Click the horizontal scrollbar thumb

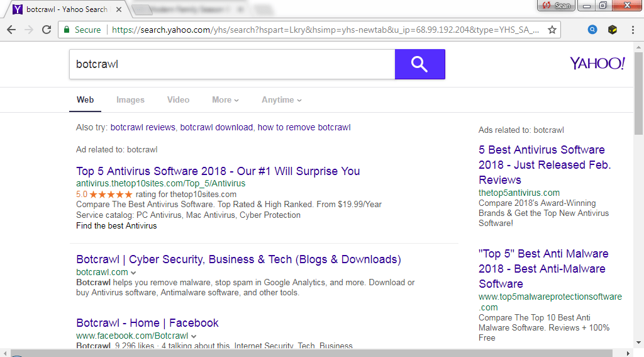tap(310, 353)
